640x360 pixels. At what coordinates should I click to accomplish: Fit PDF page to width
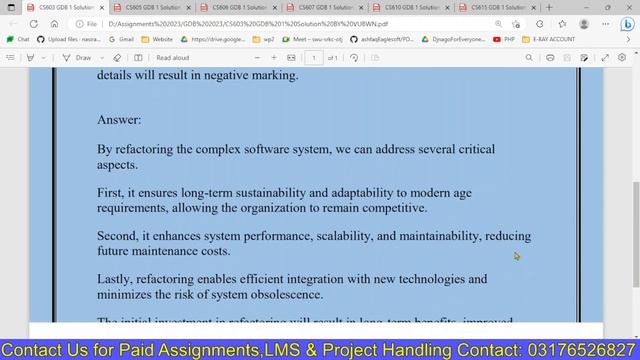[x=291, y=58]
